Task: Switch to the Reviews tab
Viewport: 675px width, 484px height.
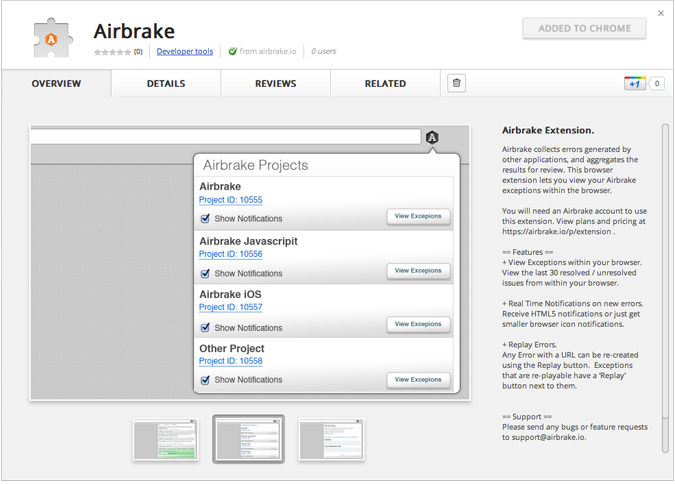Action: pyautogui.click(x=276, y=84)
